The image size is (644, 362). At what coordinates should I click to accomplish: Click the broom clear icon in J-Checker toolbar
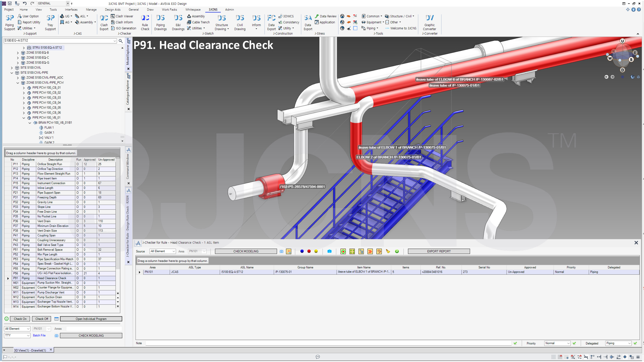(388, 251)
